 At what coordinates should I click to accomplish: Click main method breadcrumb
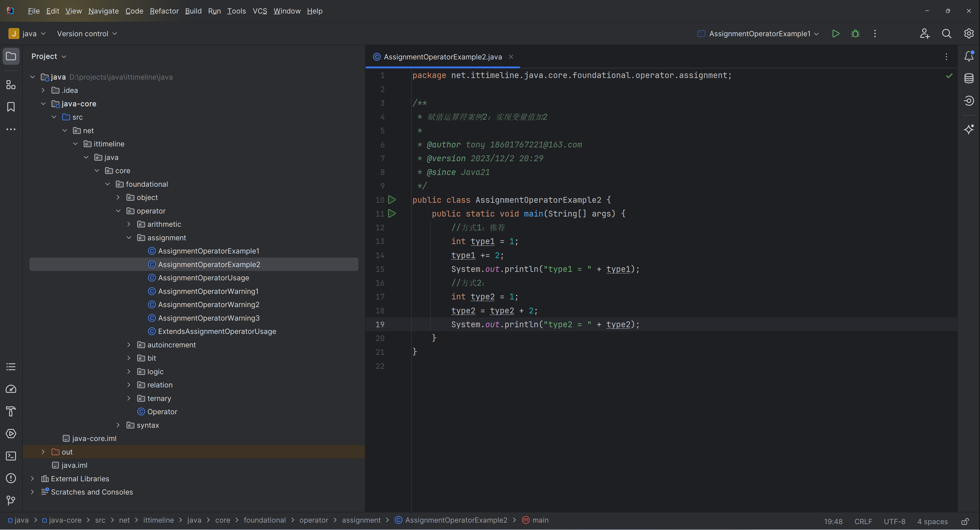click(x=536, y=520)
